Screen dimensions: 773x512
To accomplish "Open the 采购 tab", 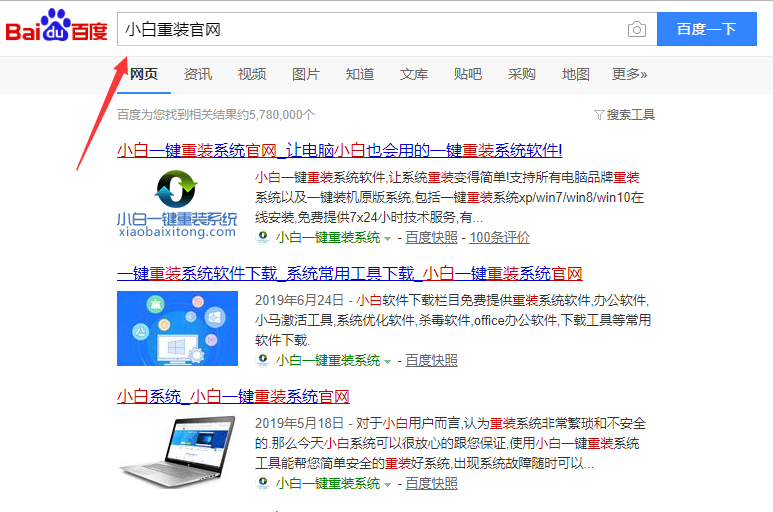I will [522, 74].
